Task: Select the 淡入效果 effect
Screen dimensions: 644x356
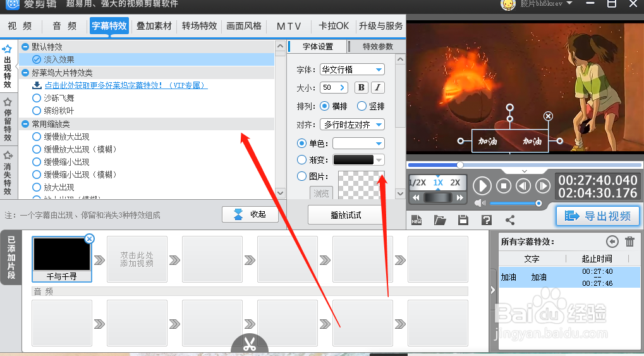Action: [x=147, y=59]
